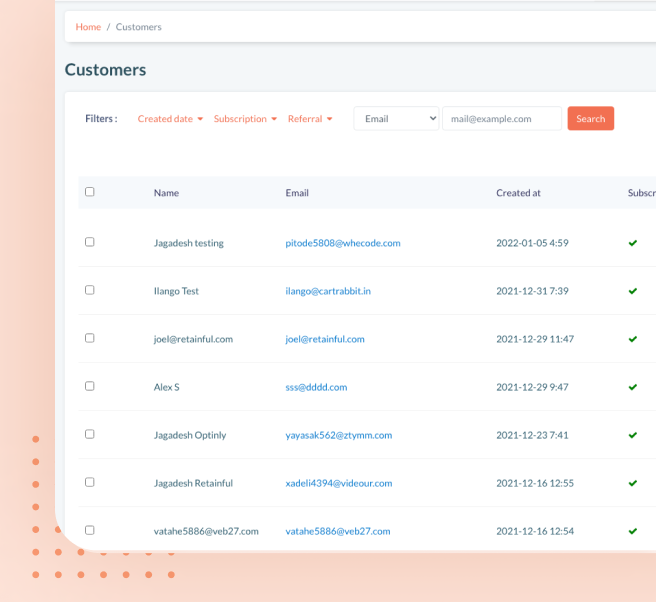Click the Email column header

click(297, 193)
